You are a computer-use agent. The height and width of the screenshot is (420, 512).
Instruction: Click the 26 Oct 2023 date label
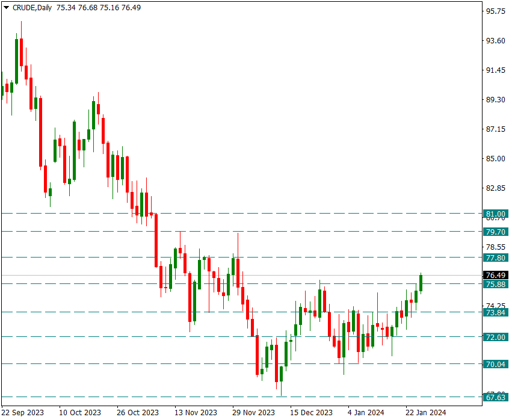[138, 413]
